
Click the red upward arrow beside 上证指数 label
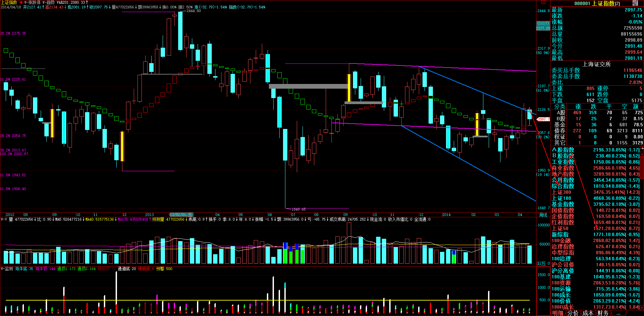(x=21, y=2)
